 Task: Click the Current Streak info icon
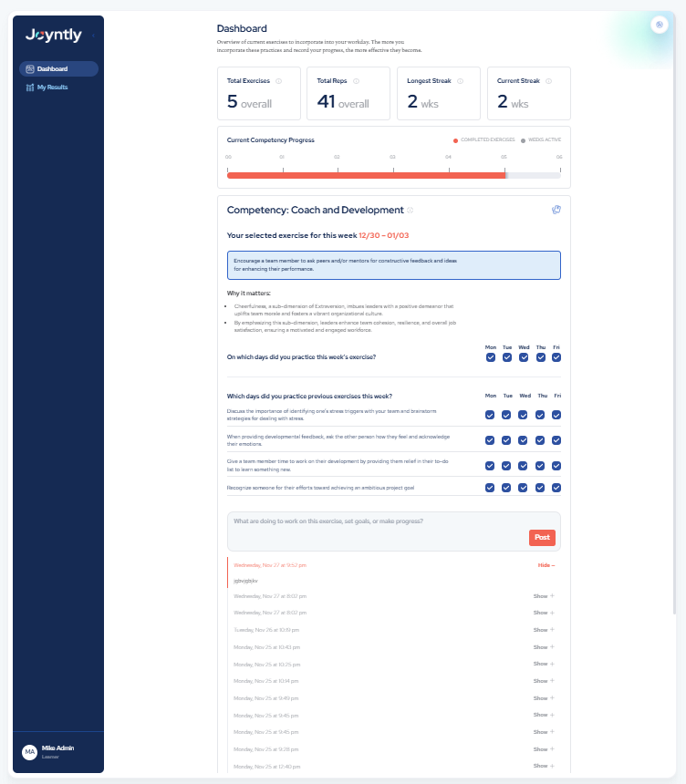[549, 81]
